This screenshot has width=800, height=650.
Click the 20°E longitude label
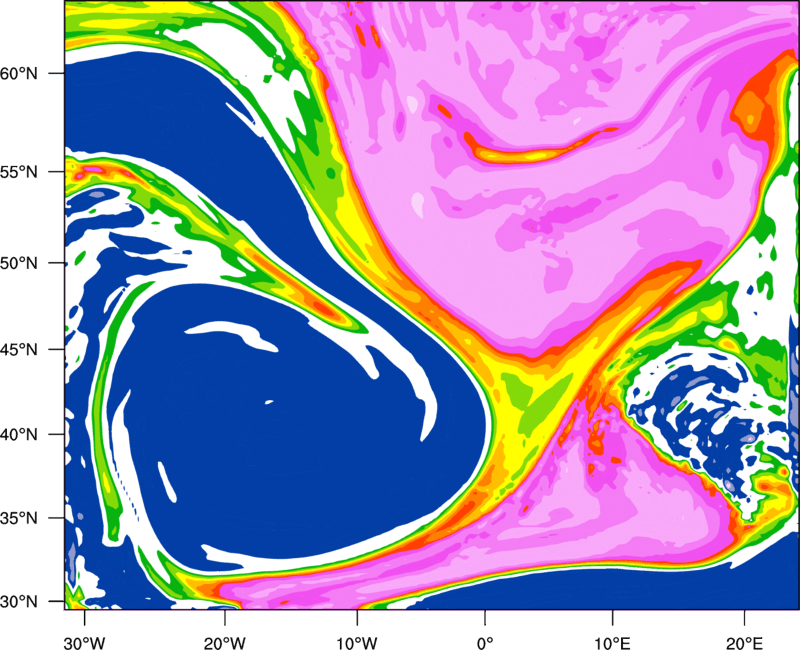tap(744, 643)
